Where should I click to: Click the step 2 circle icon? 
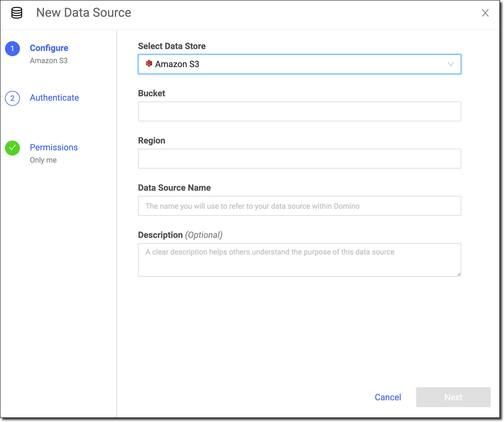pos(12,98)
